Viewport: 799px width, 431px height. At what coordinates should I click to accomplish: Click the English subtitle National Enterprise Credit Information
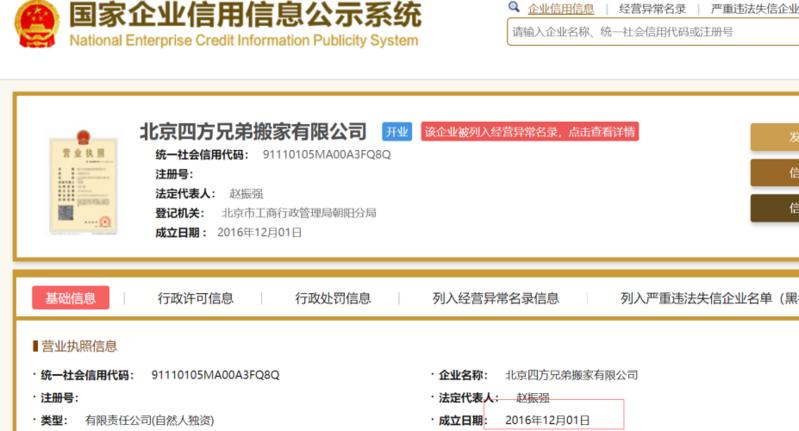click(244, 40)
